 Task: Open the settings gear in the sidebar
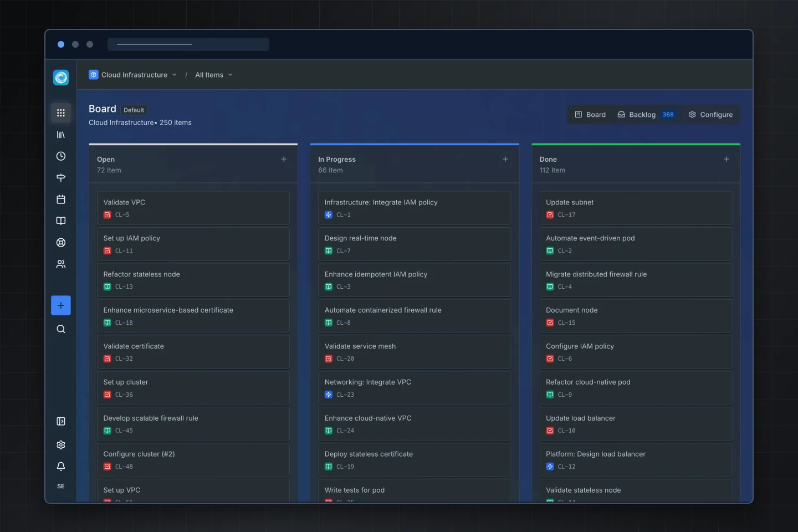[x=61, y=445]
